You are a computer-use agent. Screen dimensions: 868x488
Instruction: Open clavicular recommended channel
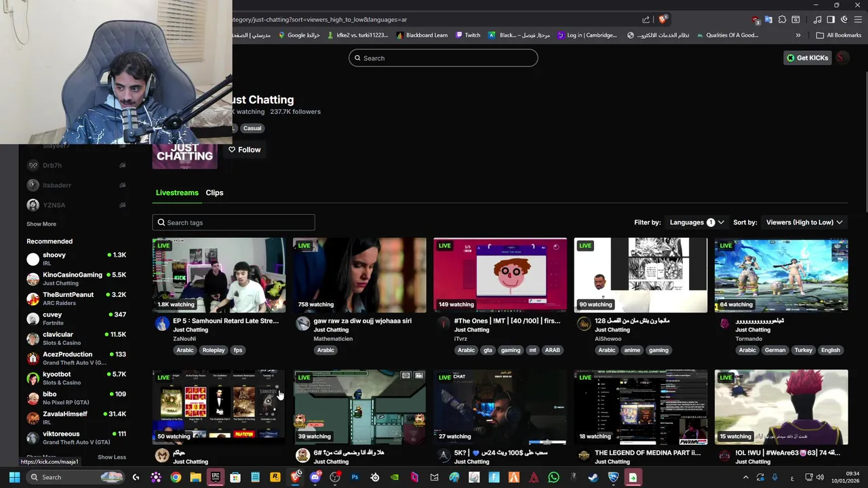(76, 338)
